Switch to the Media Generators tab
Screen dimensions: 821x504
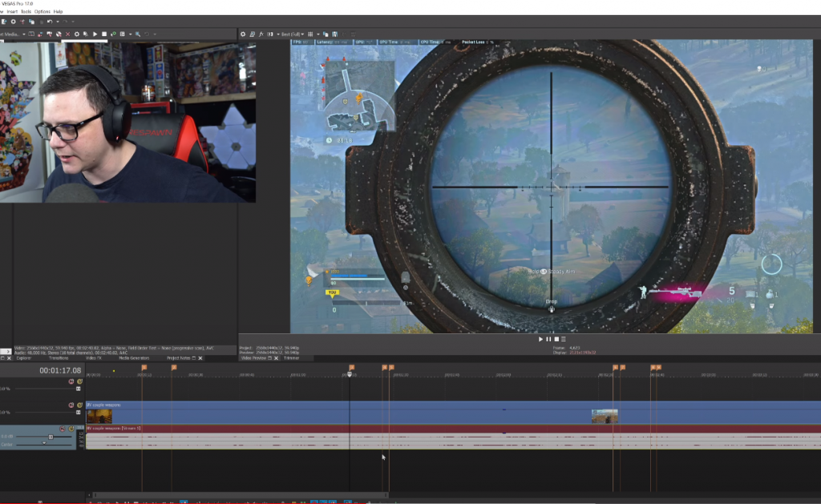[x=134, y=358]
